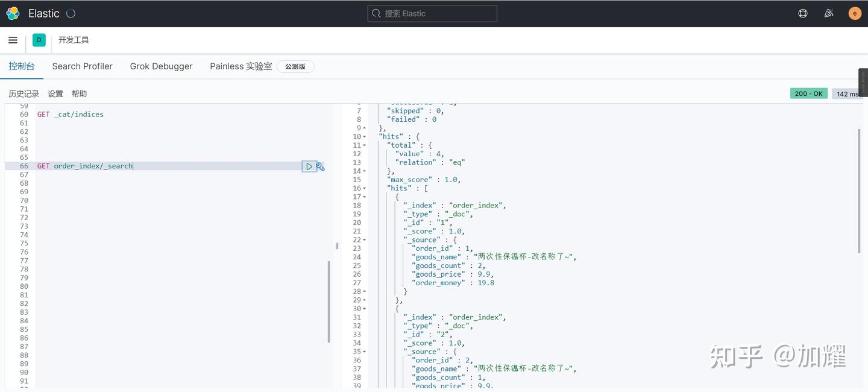Screen dimensions: 868x392
Task: Open 历史记录 request history
Action: (24, 94)
